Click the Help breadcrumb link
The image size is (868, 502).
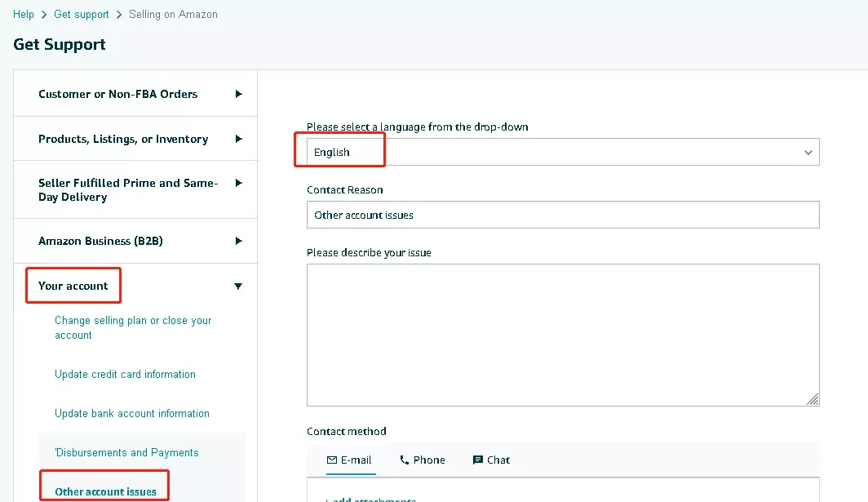[x=23, y=15]
